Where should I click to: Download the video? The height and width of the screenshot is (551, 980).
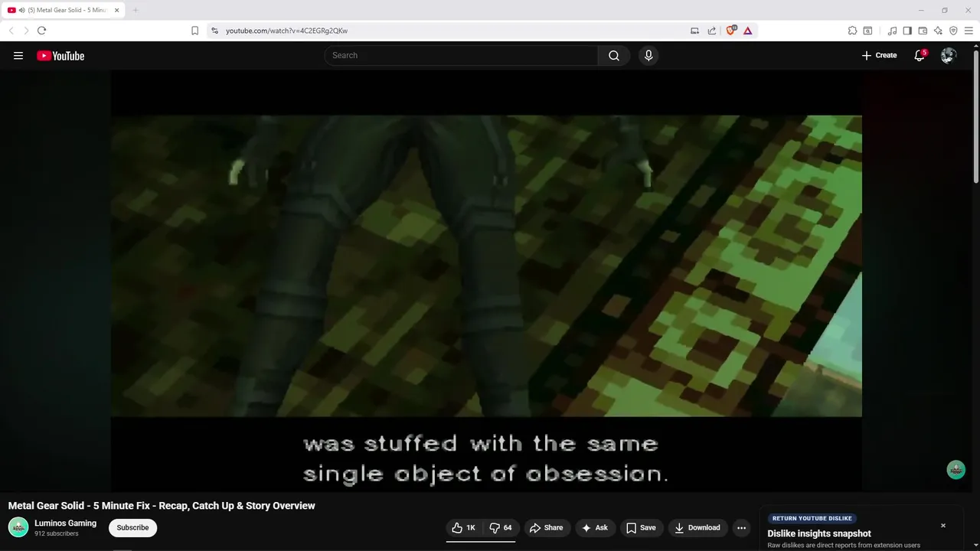[x=697, y=527]
